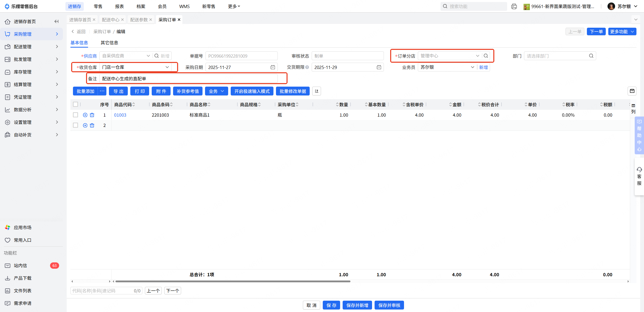Click the 保存并审核 button

click(389, 305)
